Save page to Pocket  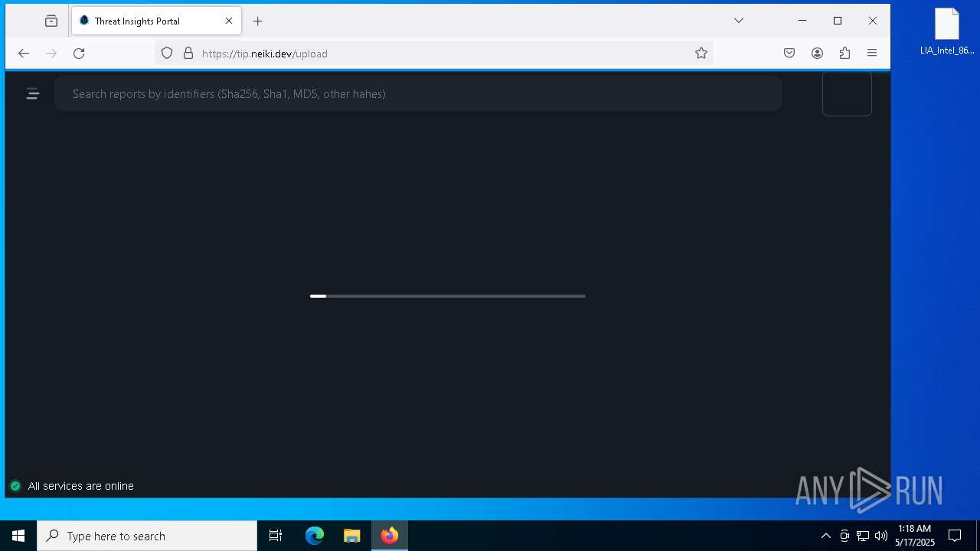tap(789, 53)
